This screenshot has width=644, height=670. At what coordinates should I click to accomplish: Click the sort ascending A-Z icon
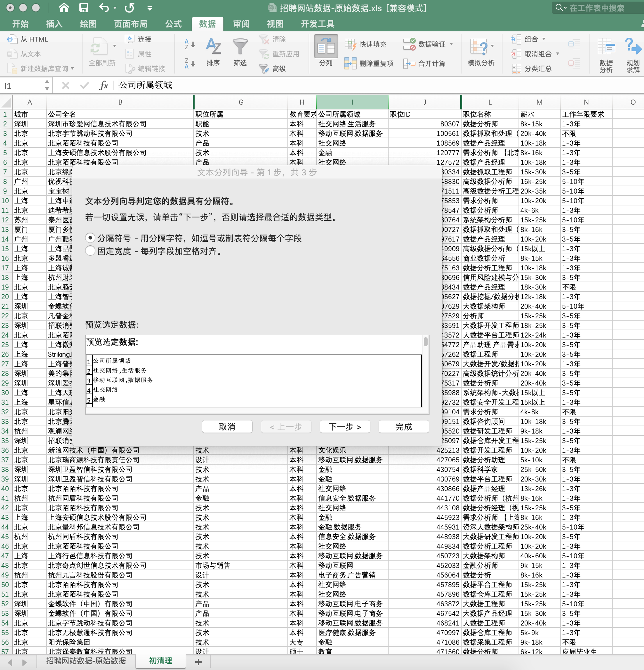(x=189, y=44)
